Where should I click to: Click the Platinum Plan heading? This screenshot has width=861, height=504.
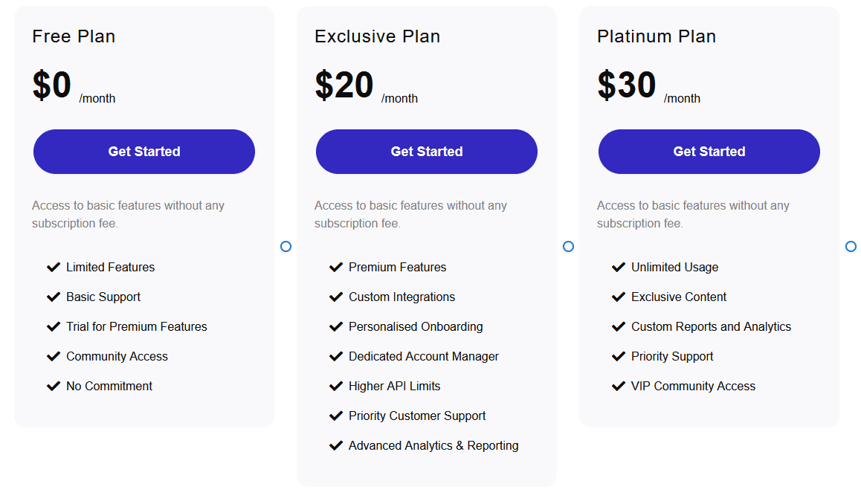click(x=657, y=36)
